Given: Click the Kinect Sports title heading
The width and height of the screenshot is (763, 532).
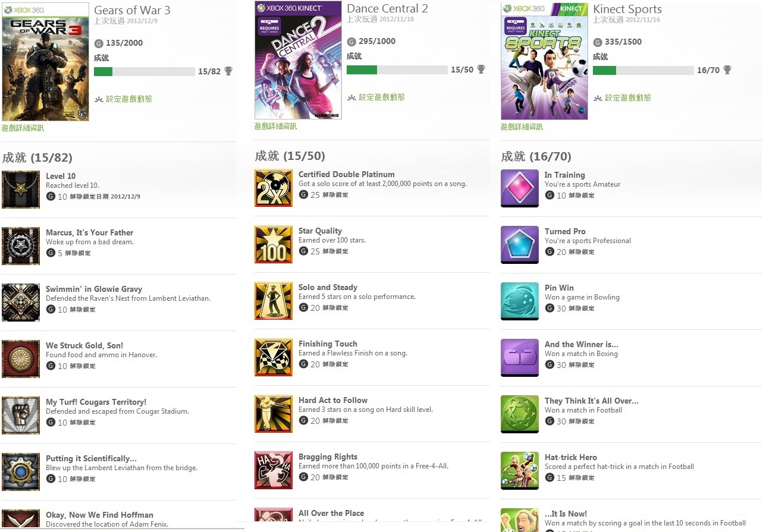Looking at the screenshot, I should point(627,9).
